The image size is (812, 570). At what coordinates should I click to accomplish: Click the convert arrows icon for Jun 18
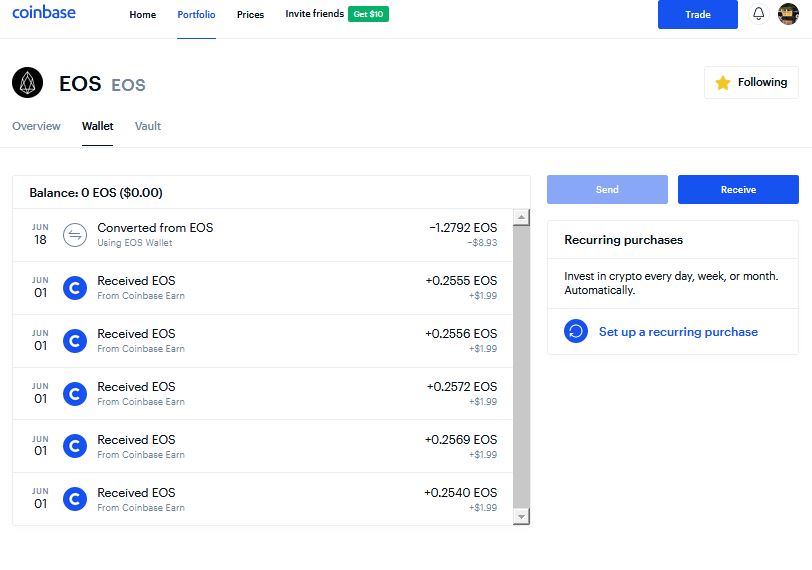[x=75, y=235]
